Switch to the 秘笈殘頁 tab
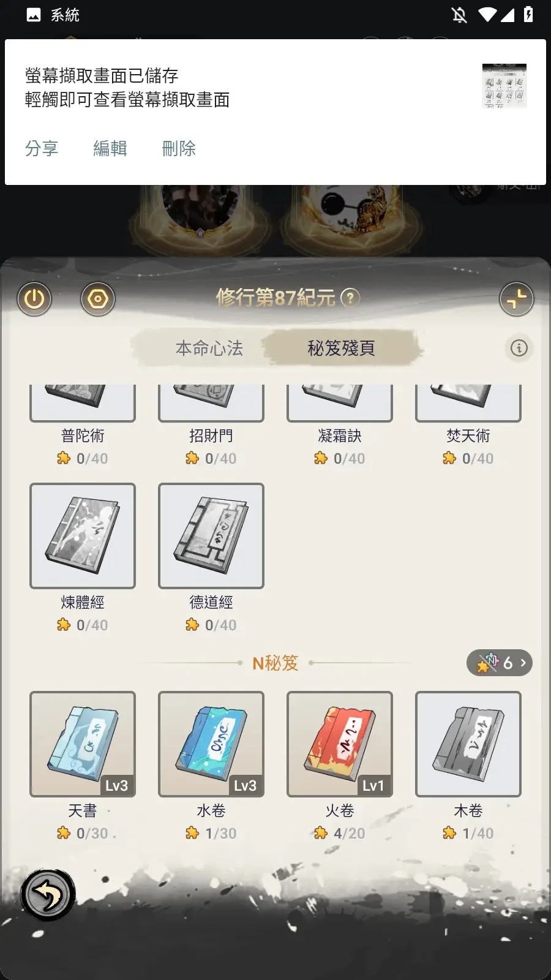Viewport: 551px width, 980px height. click(341, 349)
